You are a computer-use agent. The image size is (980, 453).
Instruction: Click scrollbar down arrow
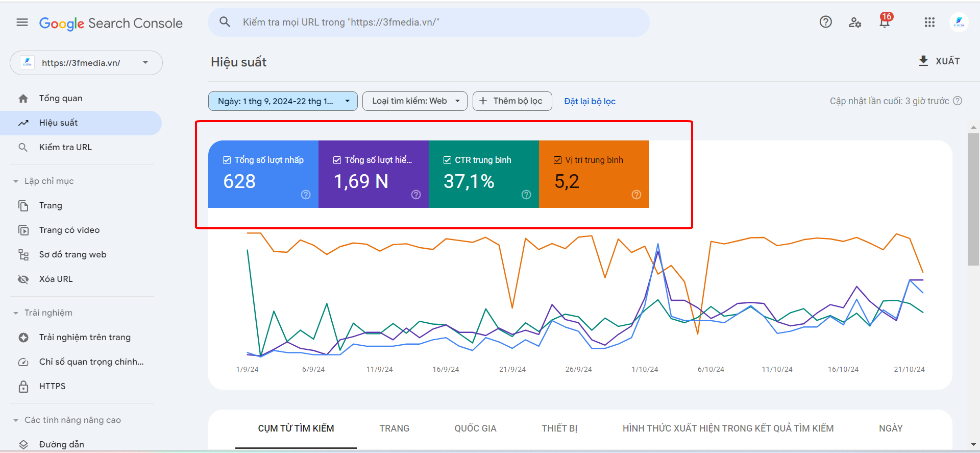[x=973, y=444]
